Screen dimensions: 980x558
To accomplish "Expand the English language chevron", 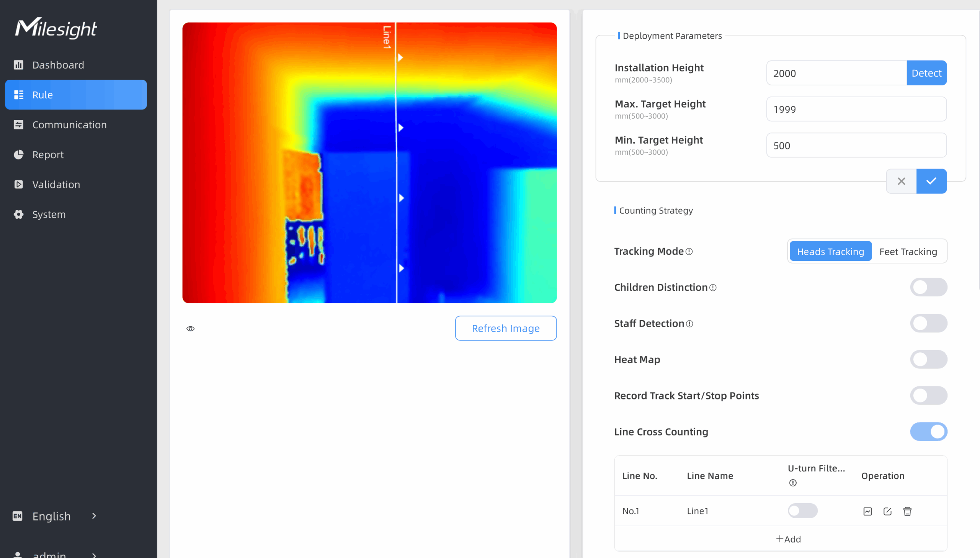I will [x=94, y=516].
